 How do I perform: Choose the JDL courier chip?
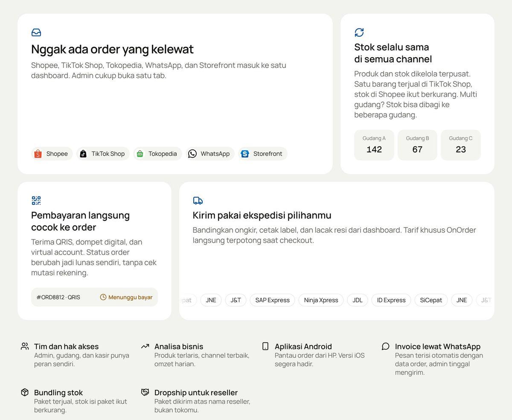(358, 300)
